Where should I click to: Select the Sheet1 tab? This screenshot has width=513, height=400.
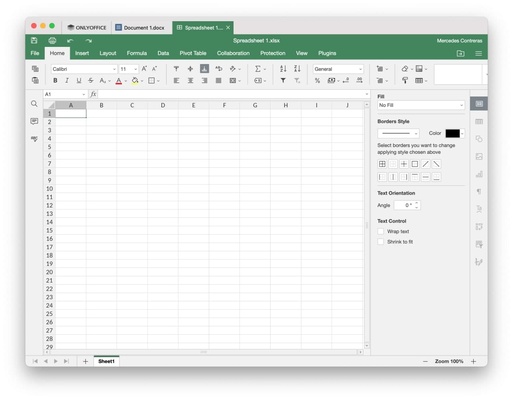pyautogui.click(x=106, y=361)
